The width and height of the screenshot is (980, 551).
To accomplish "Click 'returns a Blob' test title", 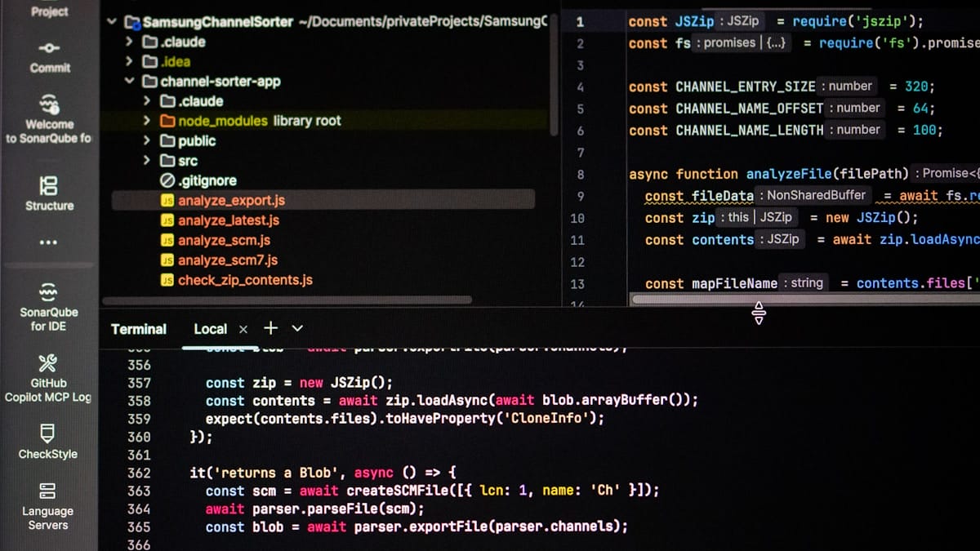I will (x=276, y=473).
